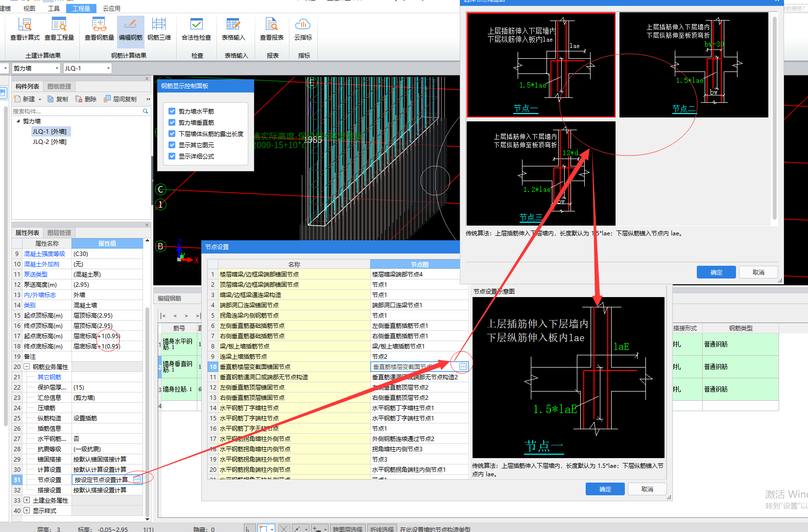808x532 pixels.
Task: Switch to 云应用 ribbon tab
Action: tap(112, 8)
